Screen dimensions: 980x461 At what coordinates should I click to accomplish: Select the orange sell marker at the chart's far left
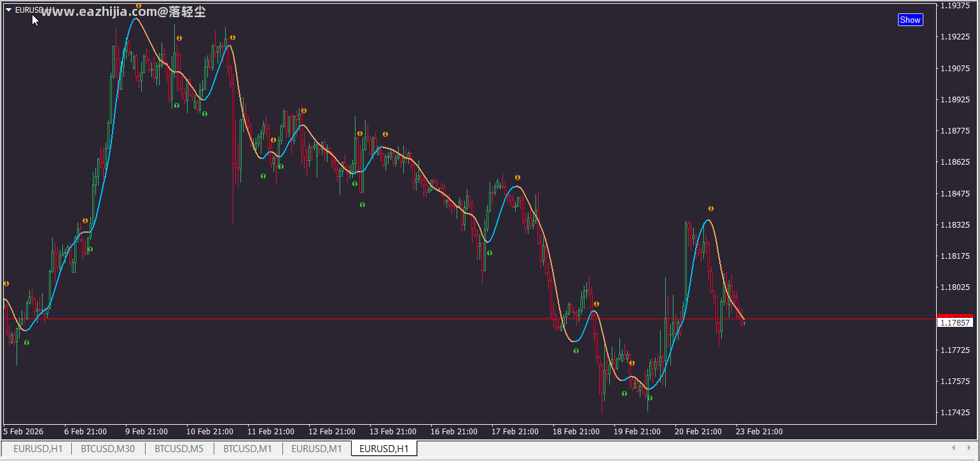pyautogui.click(x=6, y=284)
